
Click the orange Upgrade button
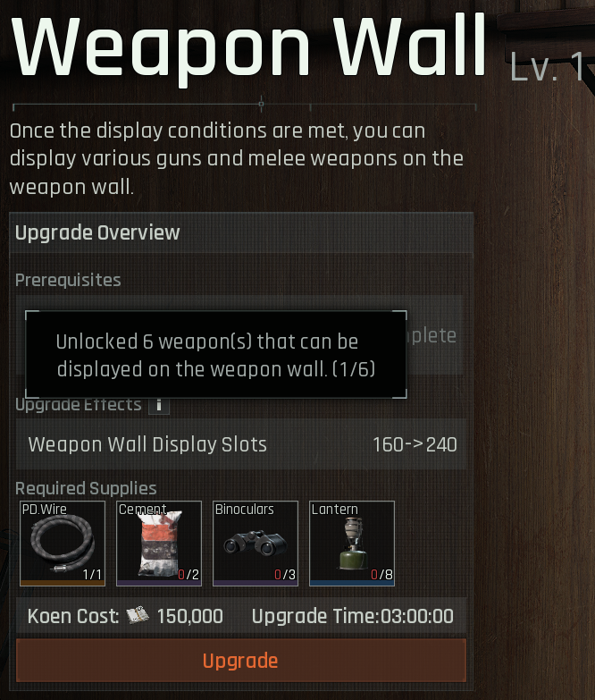click(x=241, y=661)
